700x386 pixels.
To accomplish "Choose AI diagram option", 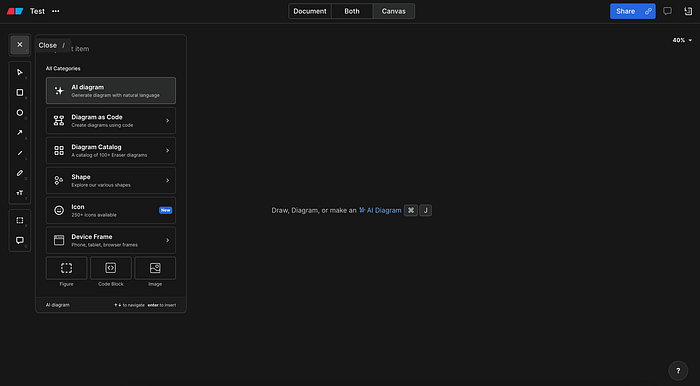I will [x=111, y=91].
